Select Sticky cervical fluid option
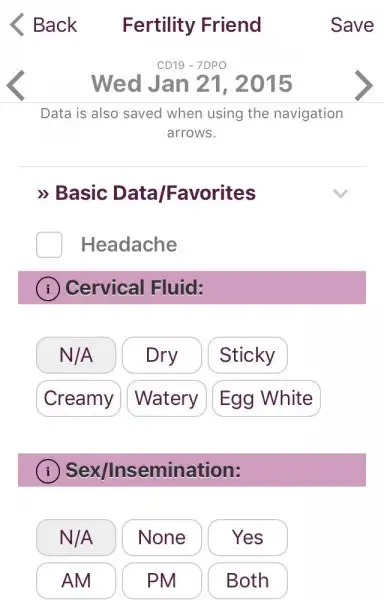 pyautogui.click(x=247, y=355)
